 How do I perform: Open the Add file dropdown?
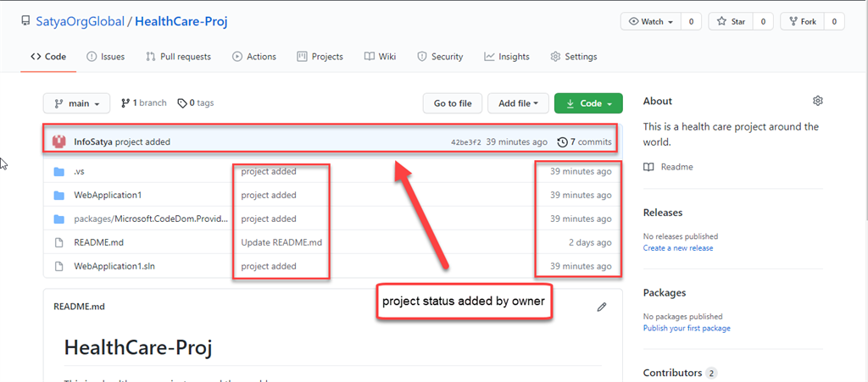(518, 103)
